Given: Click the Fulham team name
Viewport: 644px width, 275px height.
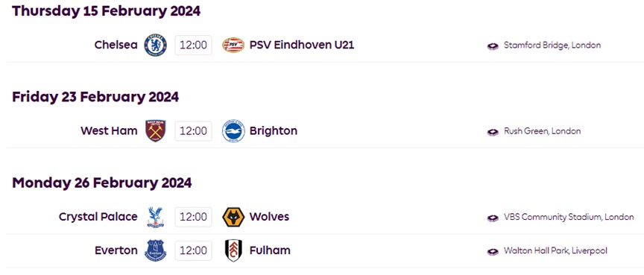Looking at the screenshot, I should pyautogui.click(x=270, y=250).
